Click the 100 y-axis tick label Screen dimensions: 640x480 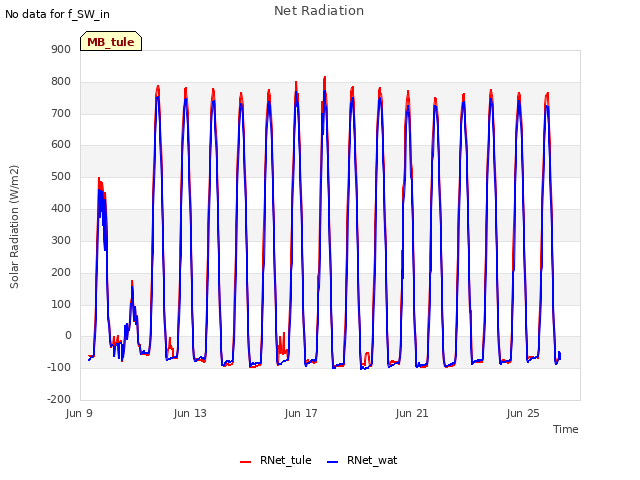[x=61, y=304]
